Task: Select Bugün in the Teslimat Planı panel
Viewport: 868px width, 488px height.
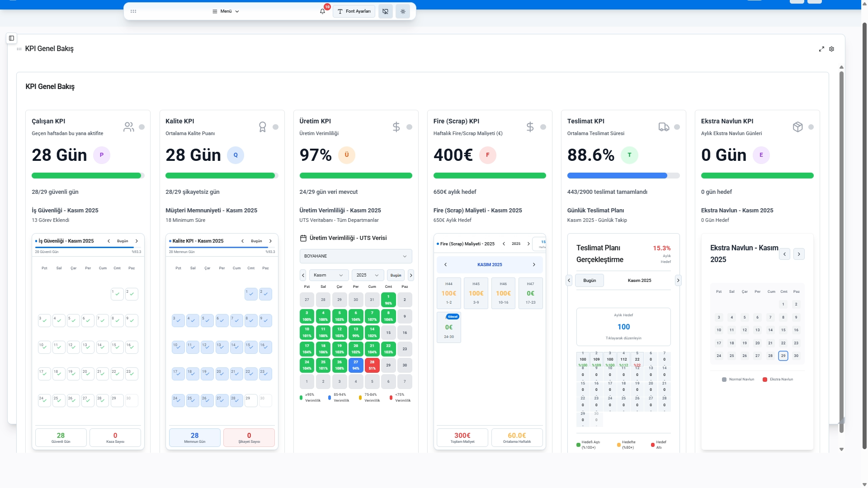Action: [x=590, y=280]
